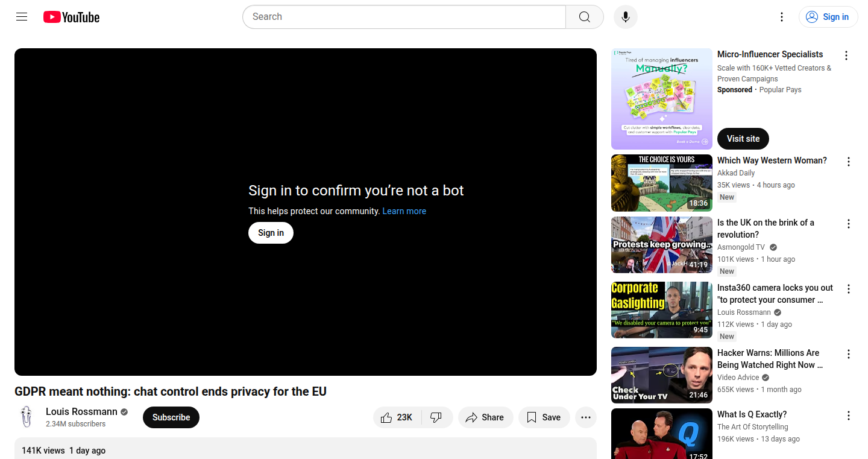The width and height of the screenshot is (868, 459).
Task: Open Insta360 camera video thumbnail
Action: point(662,310)
